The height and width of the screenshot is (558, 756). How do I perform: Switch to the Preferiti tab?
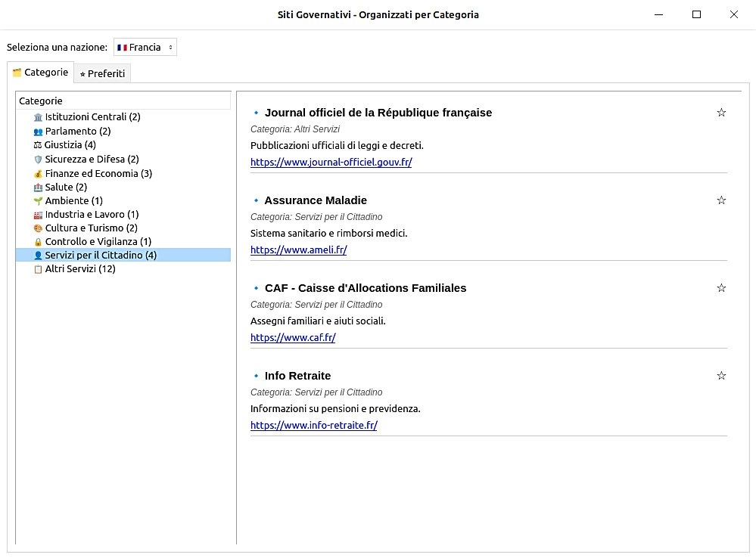[102, 74]
